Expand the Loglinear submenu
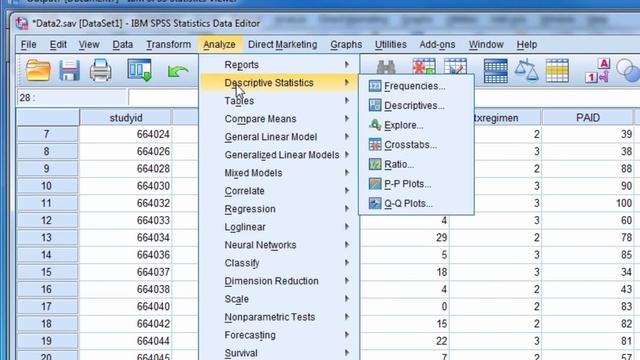The width and height of the screenshot is (640, 360). [280, 227]
